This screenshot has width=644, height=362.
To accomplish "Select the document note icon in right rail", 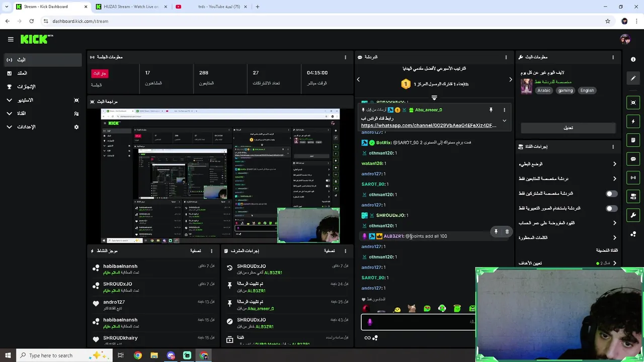I will 633,140.
